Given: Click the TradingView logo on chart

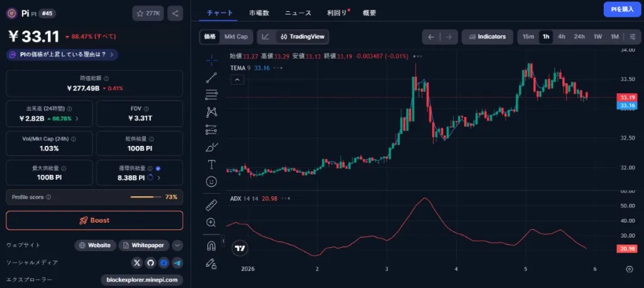Looking at the screenshot, I should coord(240,248).
